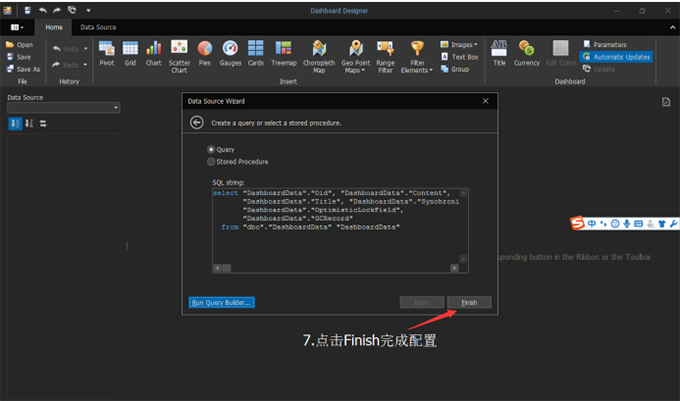Go back using wizard back arrow
The height and width of the screenshot is (401, 680).
click(197, 122)
